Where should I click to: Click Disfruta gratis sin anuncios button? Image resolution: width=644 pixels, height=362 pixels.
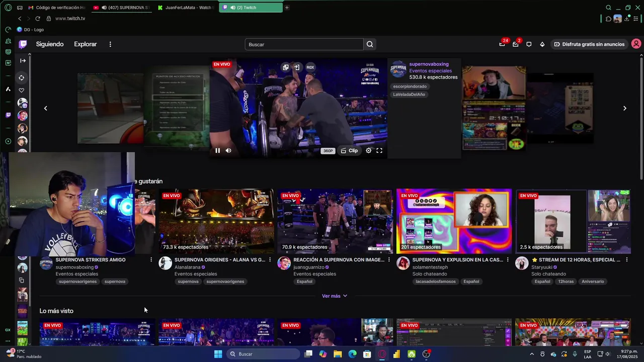(589, 44)
